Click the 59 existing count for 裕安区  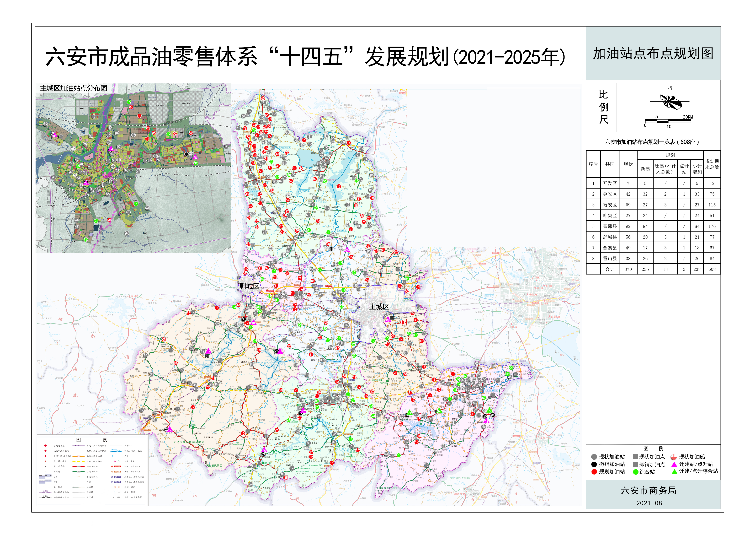point(628,205)
